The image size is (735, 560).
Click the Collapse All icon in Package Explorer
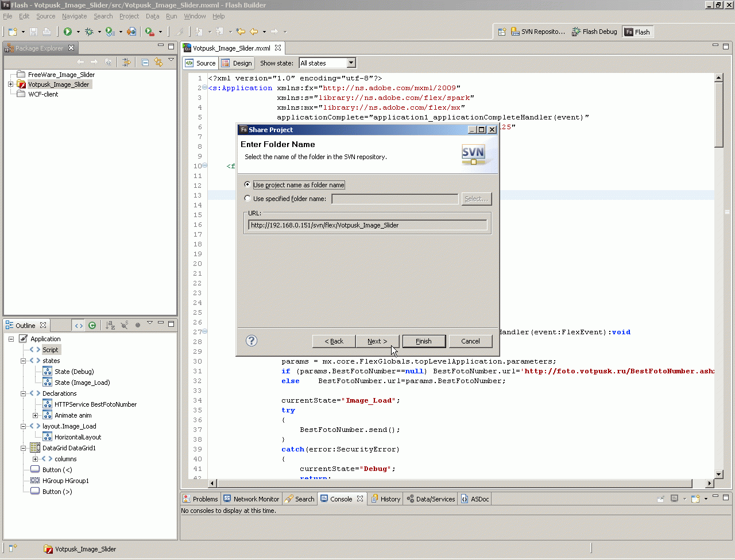click(x=145, y=62)
